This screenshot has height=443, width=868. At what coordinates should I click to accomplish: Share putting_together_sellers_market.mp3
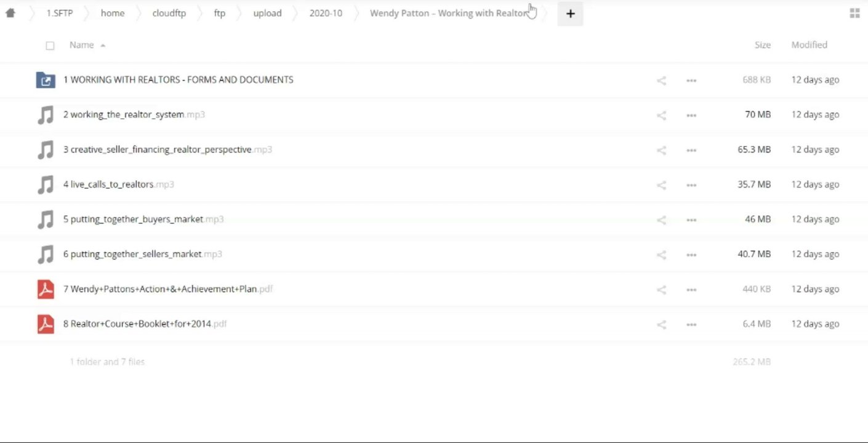pyautogui.click(x=661, y=254)
